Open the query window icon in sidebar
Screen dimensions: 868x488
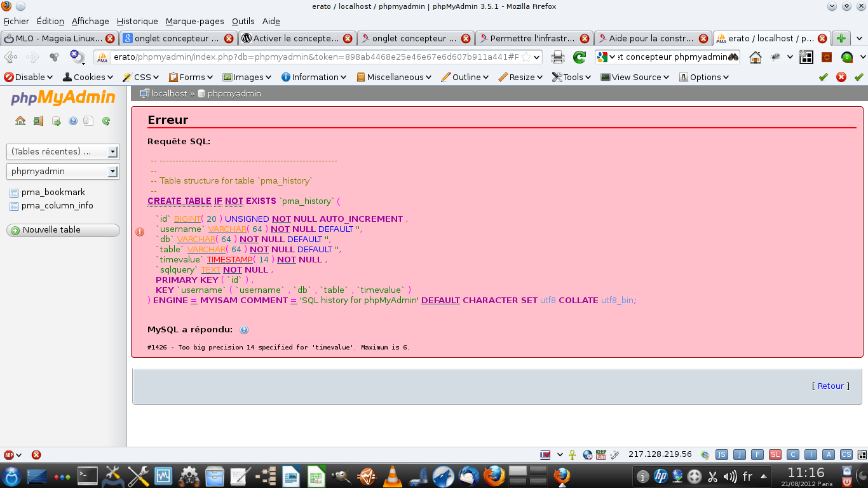pyautogui.click(x=56, y=121)
